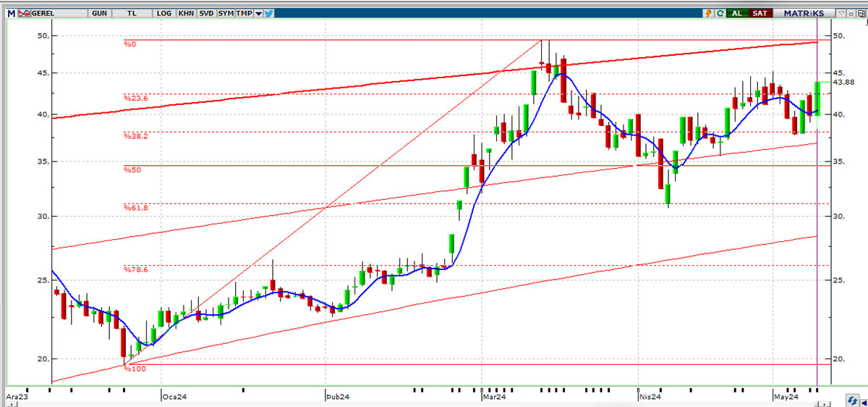Select the %38.2 Fibonacci level label

pyautogui.click(x=135, y=136)
